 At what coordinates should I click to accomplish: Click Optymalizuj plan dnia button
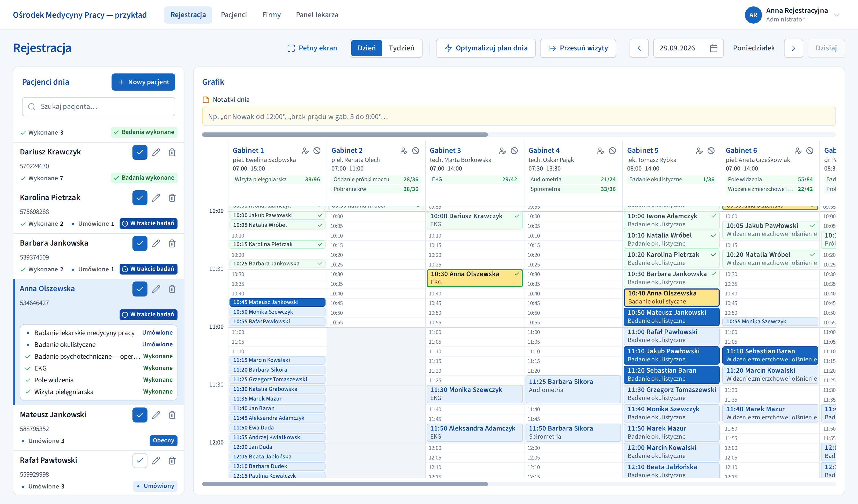point(486,48)
